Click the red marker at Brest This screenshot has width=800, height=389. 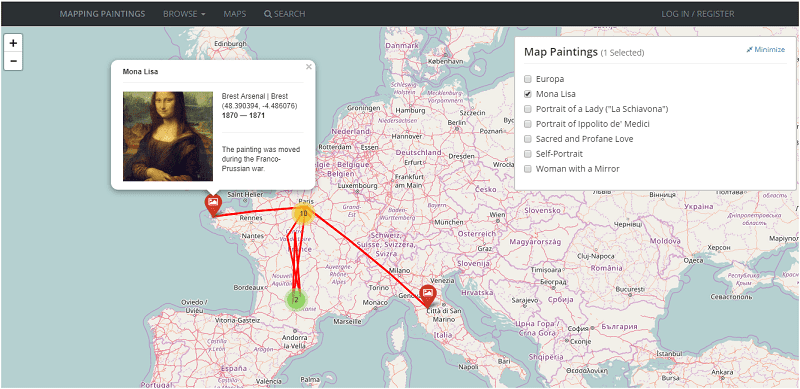click(x=213, y=204)
